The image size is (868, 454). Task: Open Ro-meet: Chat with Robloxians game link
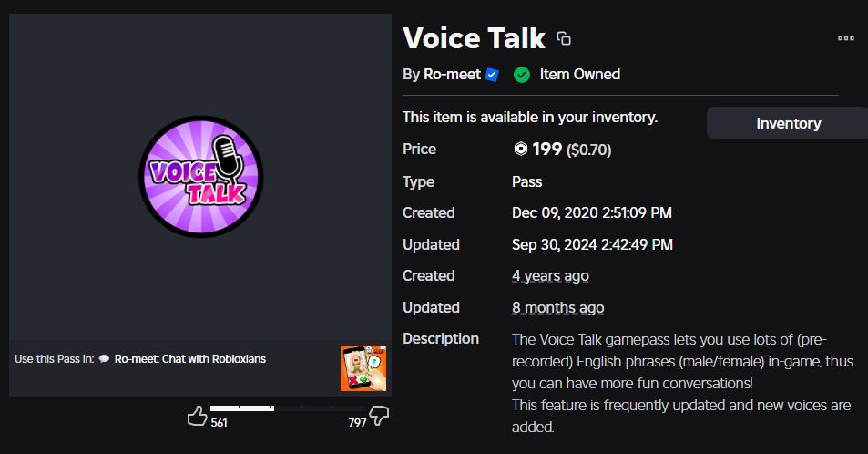pos(190,359)
